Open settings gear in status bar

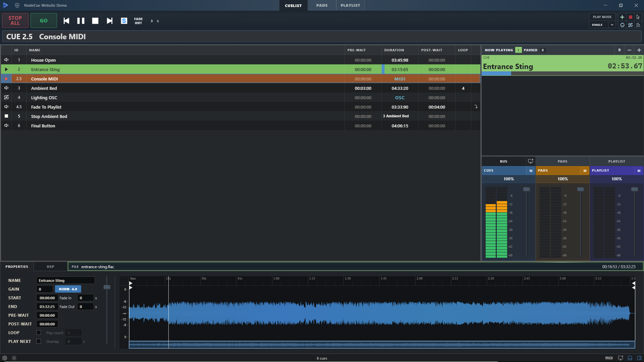[5, 358]
